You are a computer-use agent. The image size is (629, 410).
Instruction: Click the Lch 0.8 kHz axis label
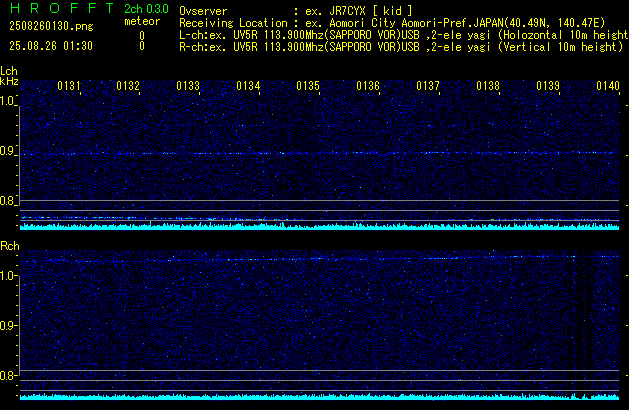8,201
